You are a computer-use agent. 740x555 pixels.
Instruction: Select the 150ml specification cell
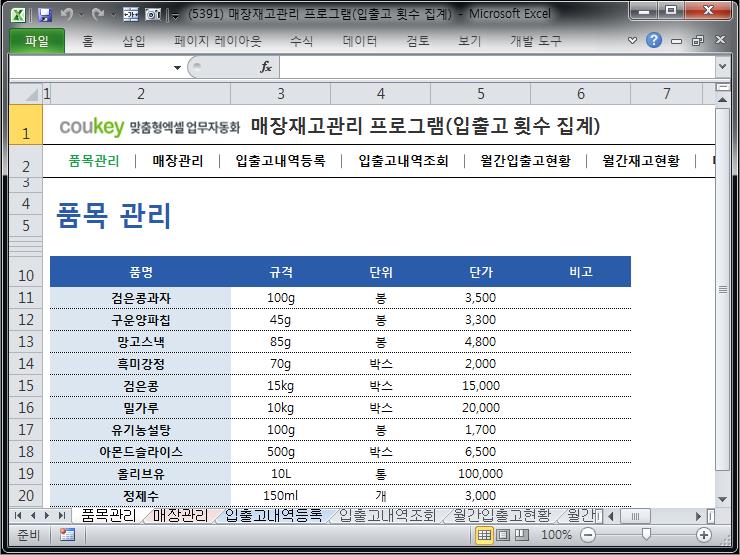(x=281, y=496)
